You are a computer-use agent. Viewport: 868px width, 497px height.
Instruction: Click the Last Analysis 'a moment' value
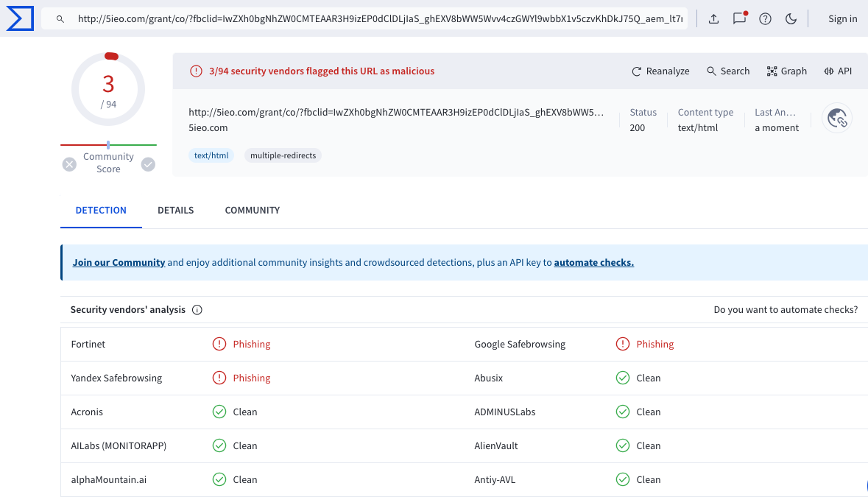click(x=777, y=128)
